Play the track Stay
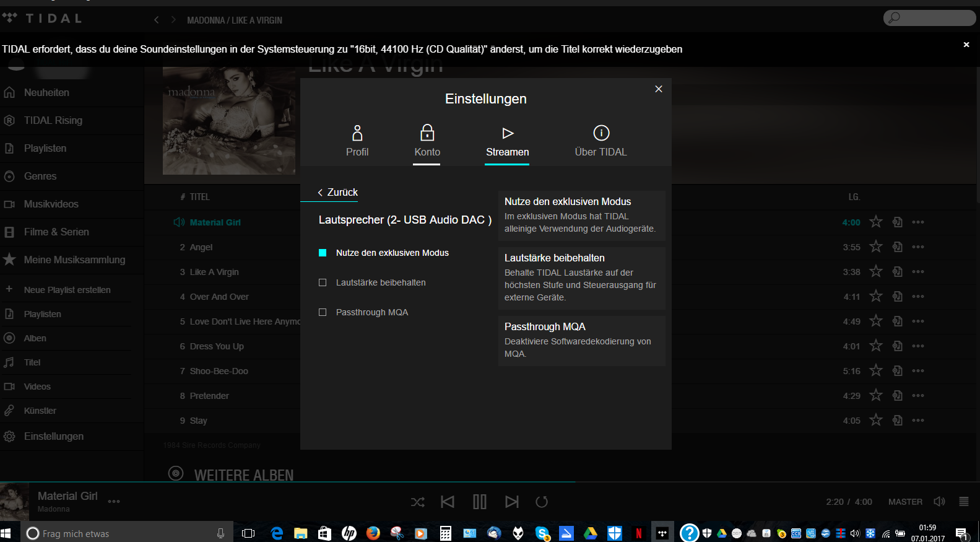This screenshot has height=542, width=980. click(198, 421)
